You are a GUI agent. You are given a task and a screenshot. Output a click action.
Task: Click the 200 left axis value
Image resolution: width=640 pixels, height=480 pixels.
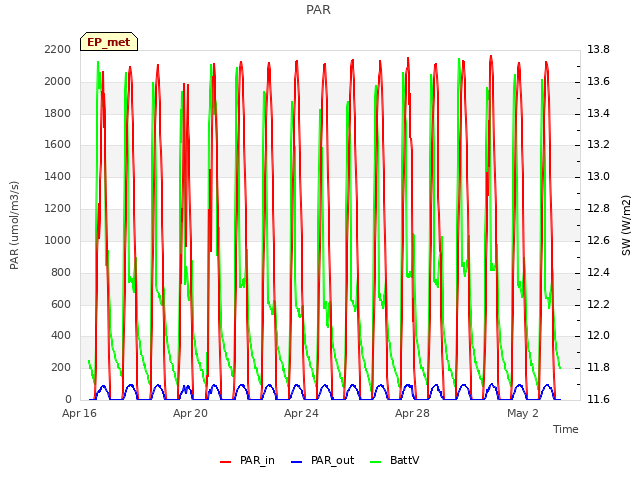(61, 367)
